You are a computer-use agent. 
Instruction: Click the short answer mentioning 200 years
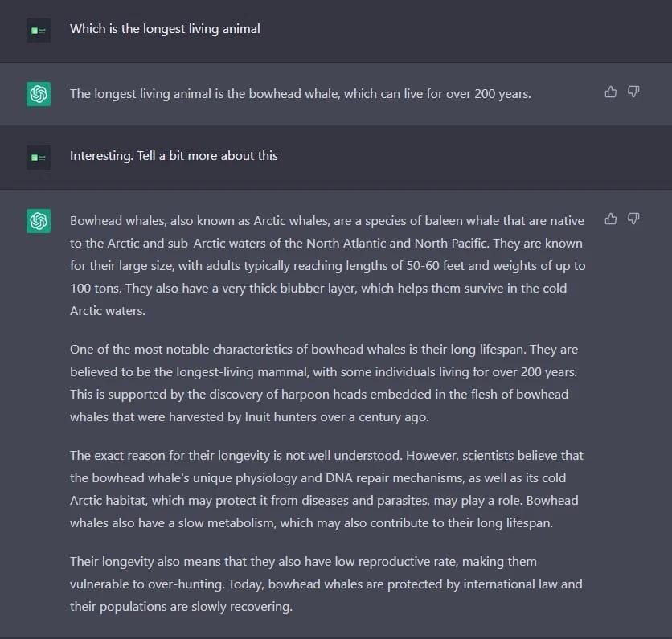(300, 93)
